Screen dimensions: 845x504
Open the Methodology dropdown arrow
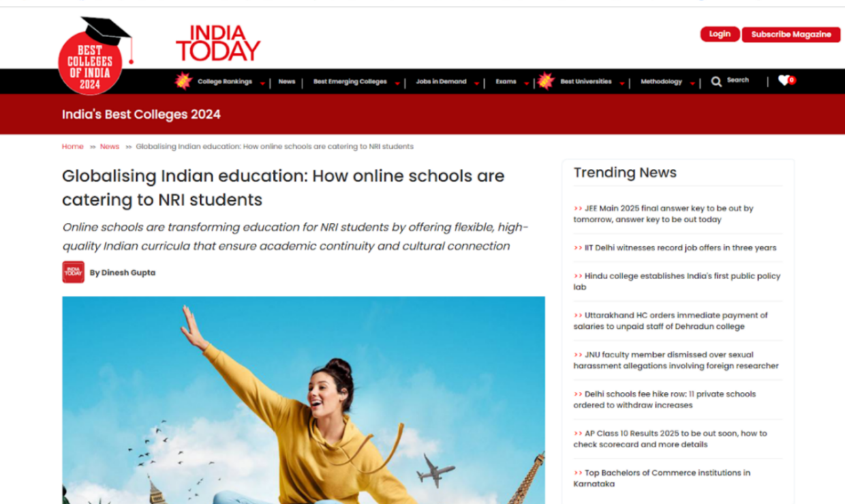(692, 83)
